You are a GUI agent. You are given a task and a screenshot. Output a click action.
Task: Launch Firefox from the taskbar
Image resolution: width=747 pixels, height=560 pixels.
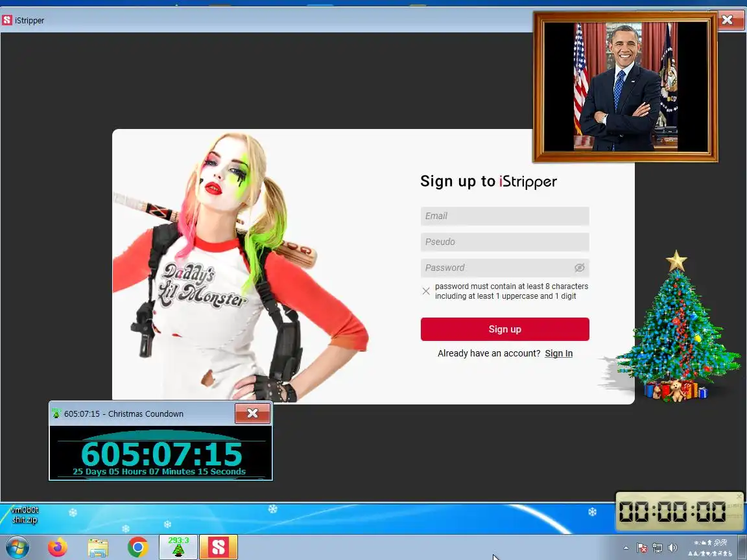coord(58,548)
